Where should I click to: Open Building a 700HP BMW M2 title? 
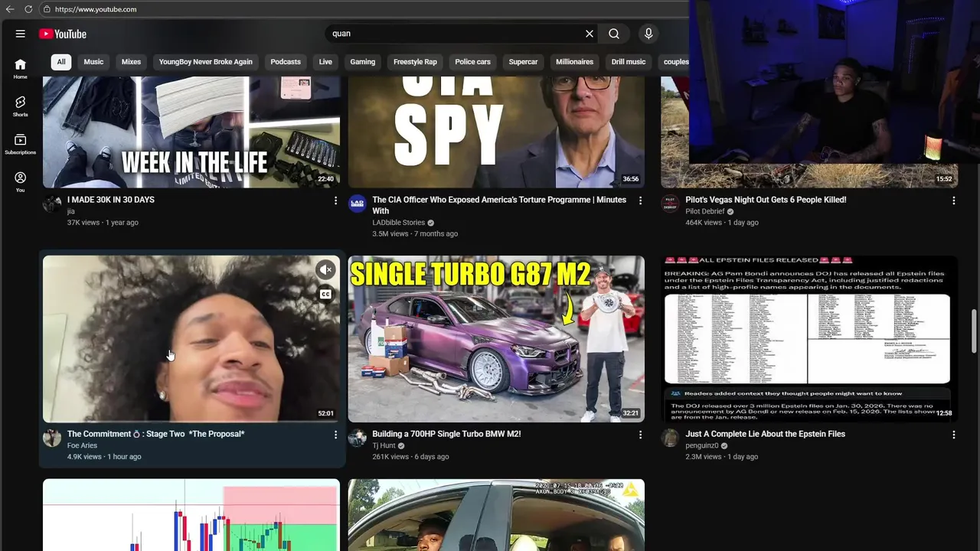pyautogui.click(x=446, y=434)
